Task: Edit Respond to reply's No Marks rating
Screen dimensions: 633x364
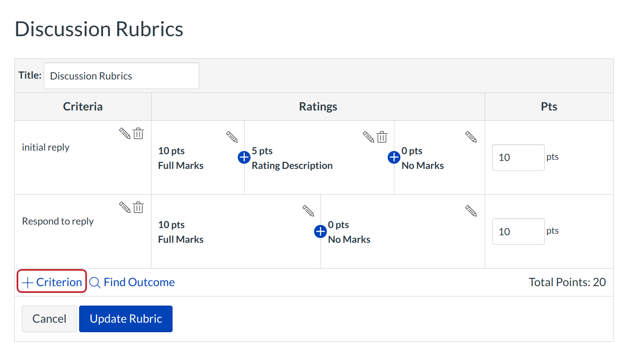Action: pos(471,211)
